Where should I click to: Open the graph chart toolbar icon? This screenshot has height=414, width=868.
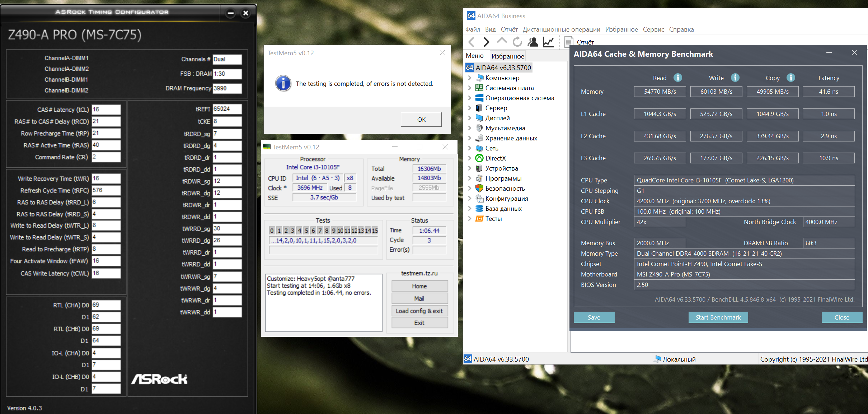[548, 42]
